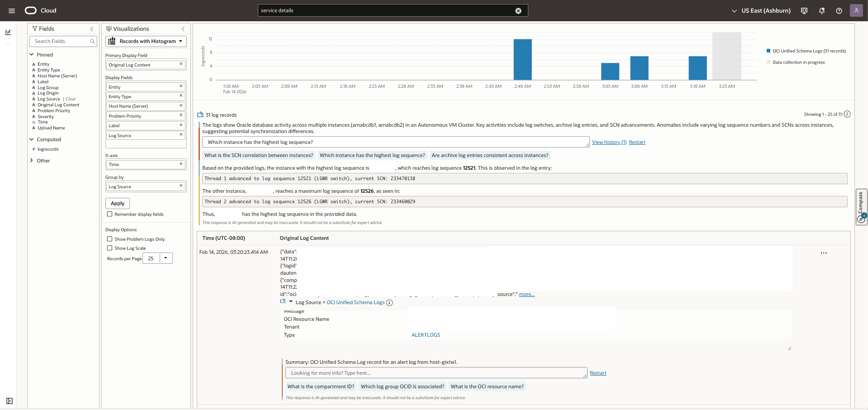Click the Apply button

click(x=118, y=203)
